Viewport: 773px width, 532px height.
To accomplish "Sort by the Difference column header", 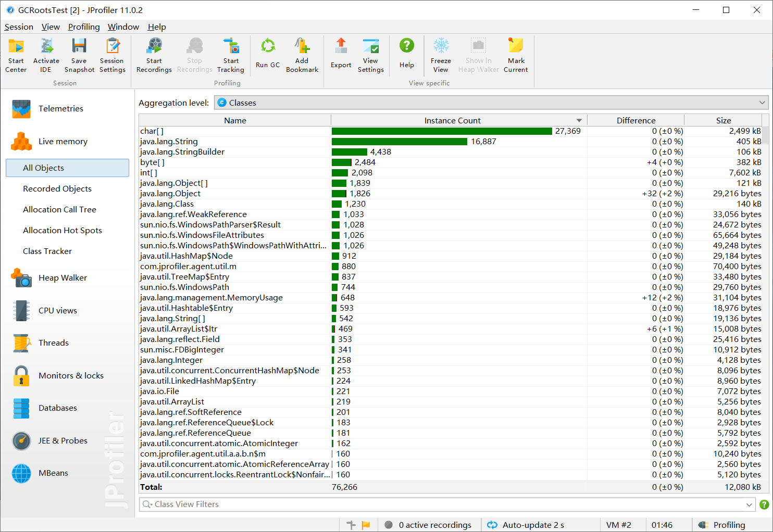I will tap(636, 120).
